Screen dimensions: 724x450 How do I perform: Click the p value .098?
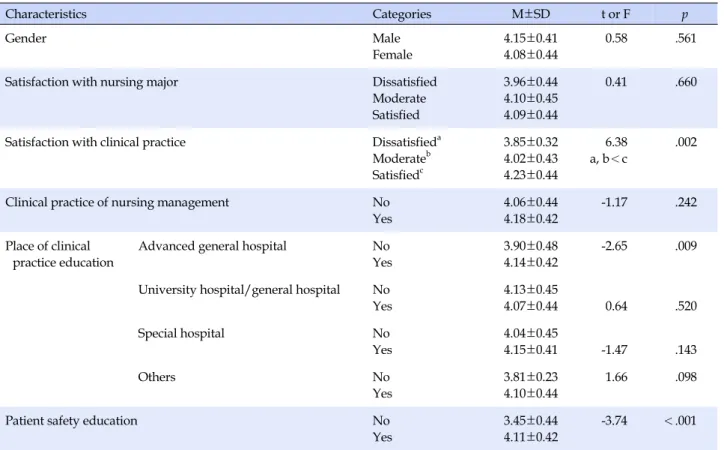(686, 377)
